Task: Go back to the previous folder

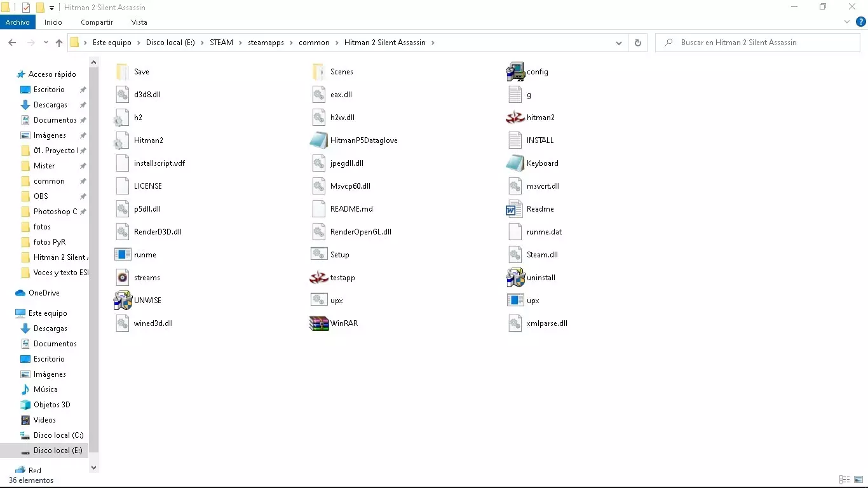Action: tap(12, 43)
